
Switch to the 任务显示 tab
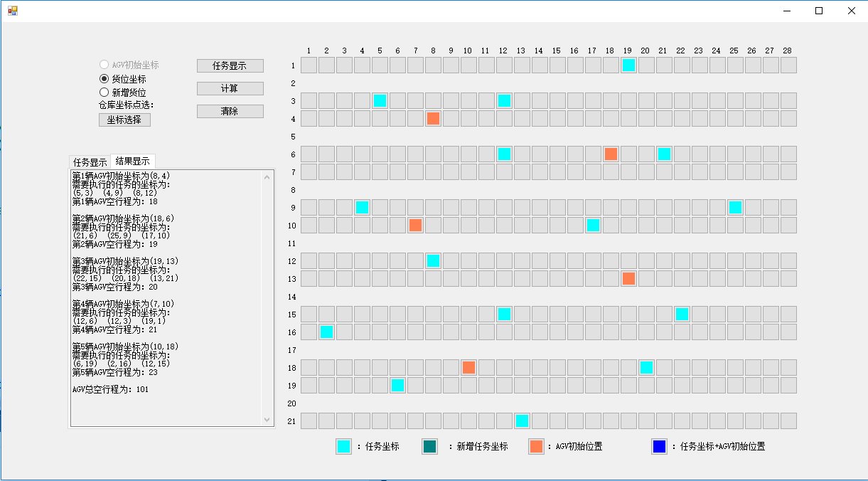[x=90, y=162]
